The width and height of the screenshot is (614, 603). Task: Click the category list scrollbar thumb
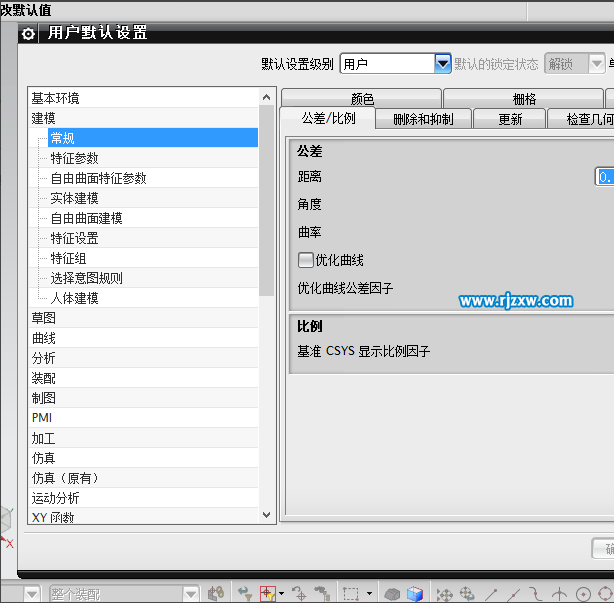coord(267,200)
